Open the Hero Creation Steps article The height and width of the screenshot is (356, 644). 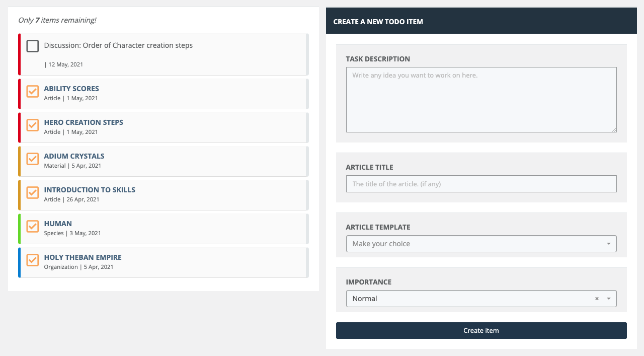click(84, 122)
